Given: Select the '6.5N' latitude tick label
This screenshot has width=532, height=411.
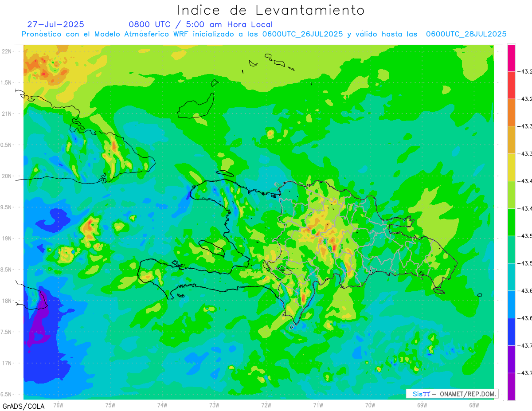Looking at the screenshot, I should (7, 394).
